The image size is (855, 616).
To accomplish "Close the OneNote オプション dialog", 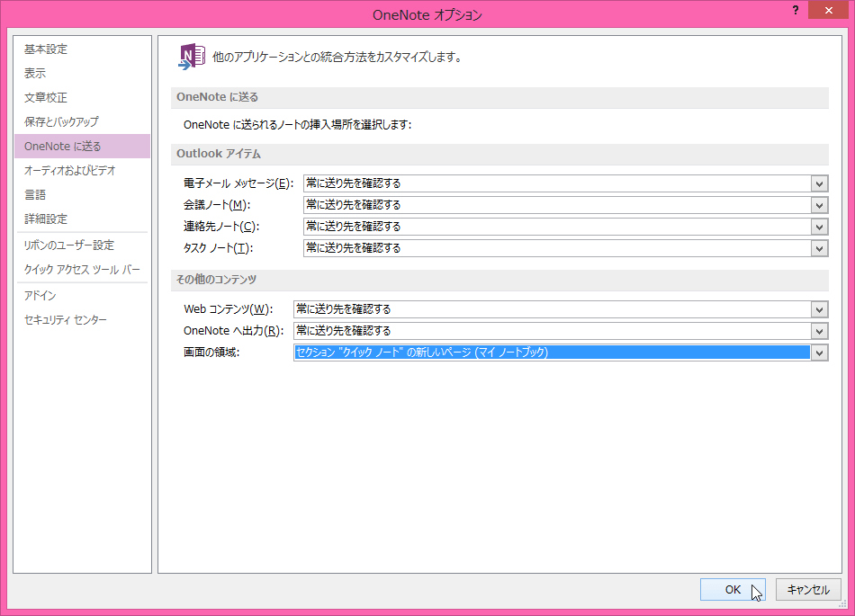I will (x=828, y=11).
